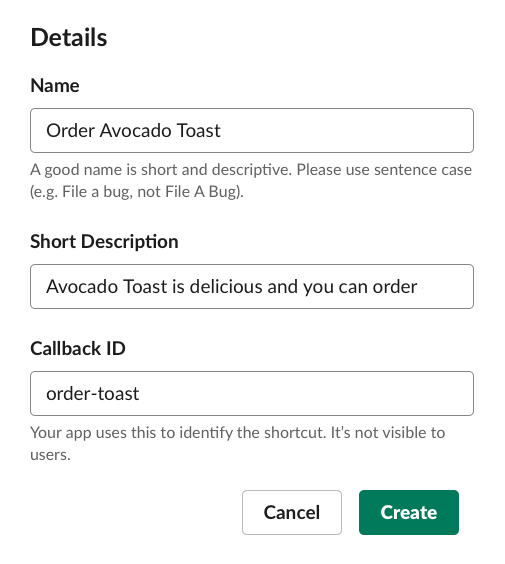
Task: Click the 'Your app uses this' hint text
Action: [237, 444]
